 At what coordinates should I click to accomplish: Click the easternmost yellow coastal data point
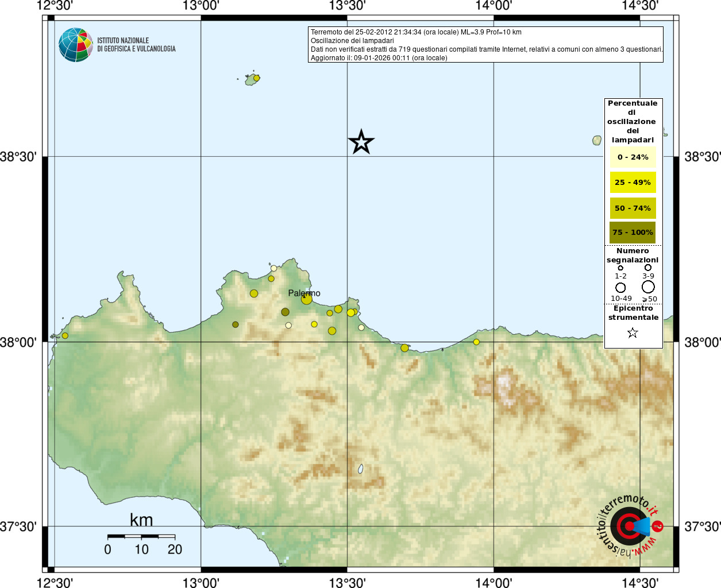coord(476,342)
